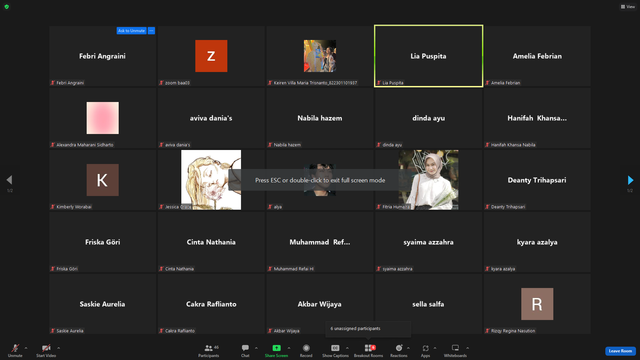The height and width of the screenshot is (360, 640).
Task: Expand caption options caret
Action: [x=347, y=348]
